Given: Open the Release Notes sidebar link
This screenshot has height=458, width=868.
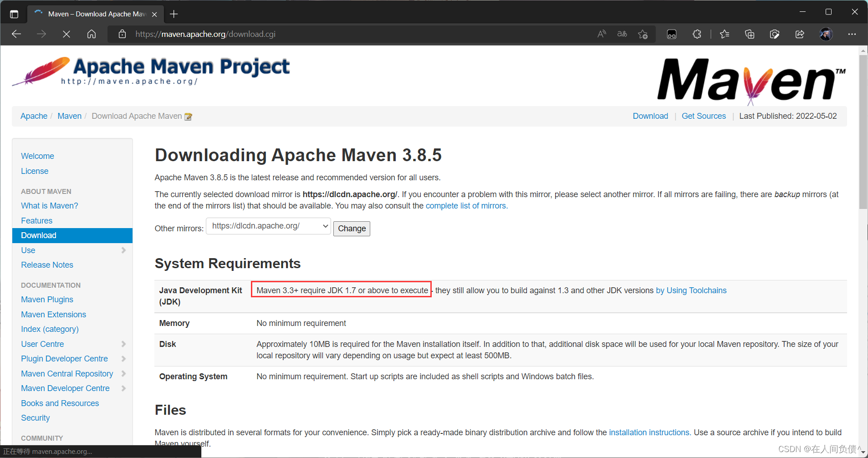Looking at the screenshot, I should pyautogui.click(x=47, y=265).
